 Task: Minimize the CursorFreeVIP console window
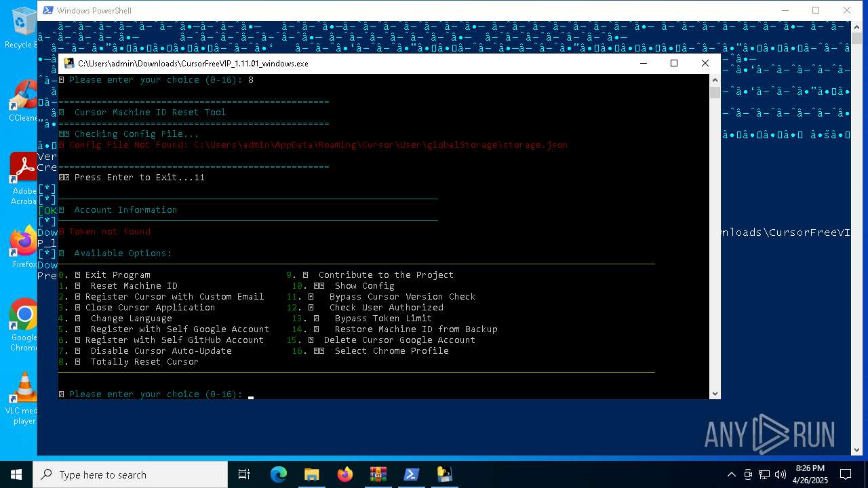[643, 63]
